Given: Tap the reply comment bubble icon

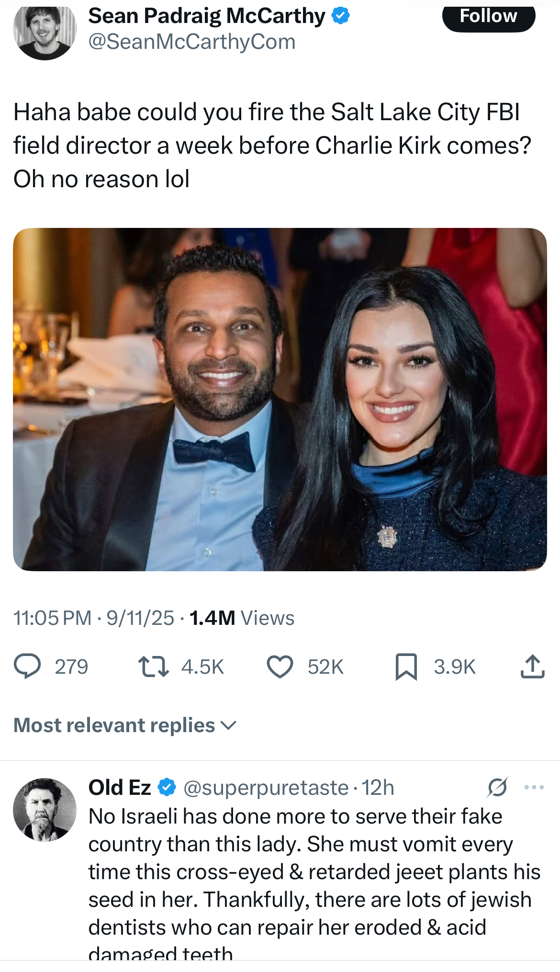Looking at the screenshot, I should [x=27, y=667].
